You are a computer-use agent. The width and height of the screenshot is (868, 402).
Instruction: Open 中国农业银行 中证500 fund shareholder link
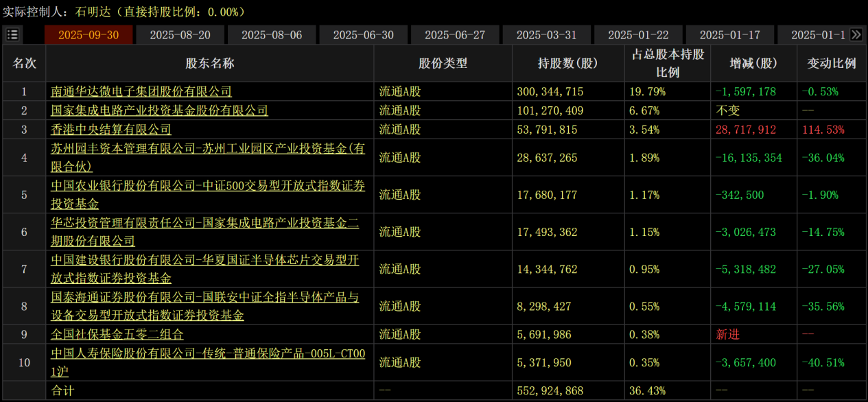[x=208, y=194]
